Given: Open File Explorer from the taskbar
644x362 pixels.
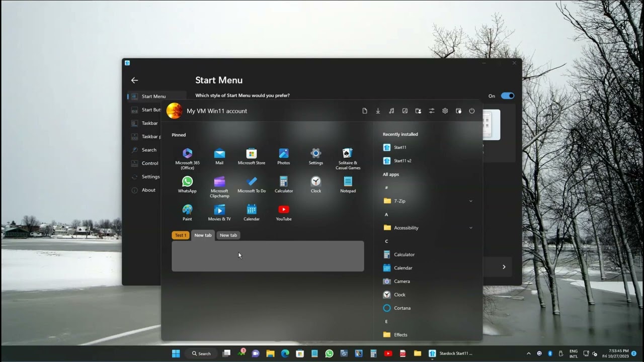Looking at the screenshot, I should pyautogui.click(x=270, y=353).
